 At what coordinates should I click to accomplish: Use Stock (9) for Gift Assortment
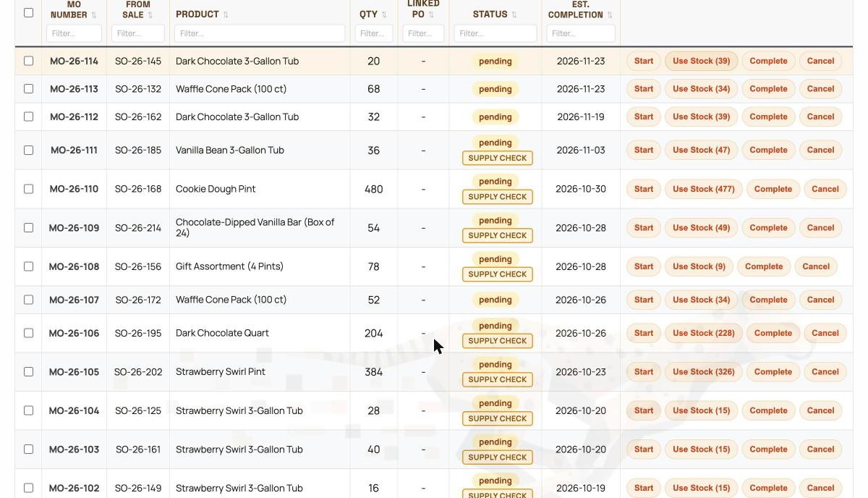click(x=699, y=266)
